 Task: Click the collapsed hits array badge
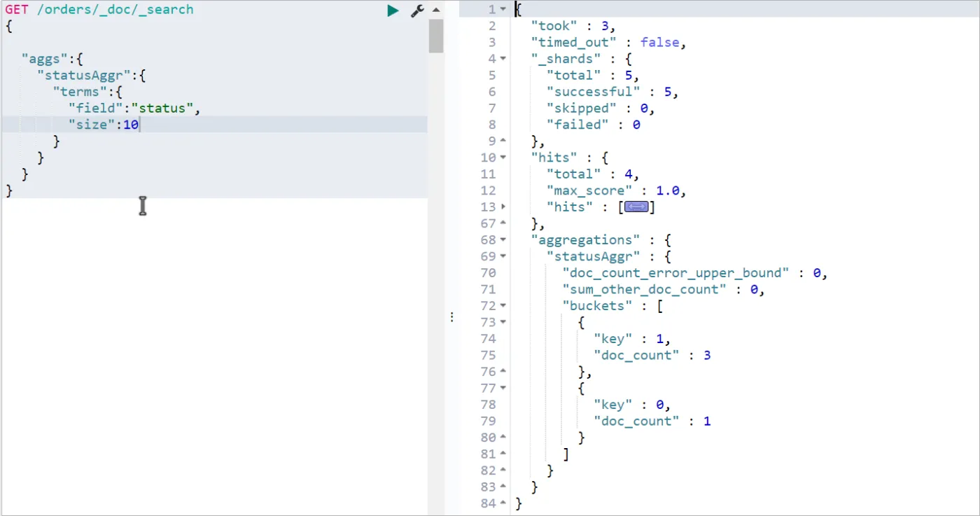point(636,207)
